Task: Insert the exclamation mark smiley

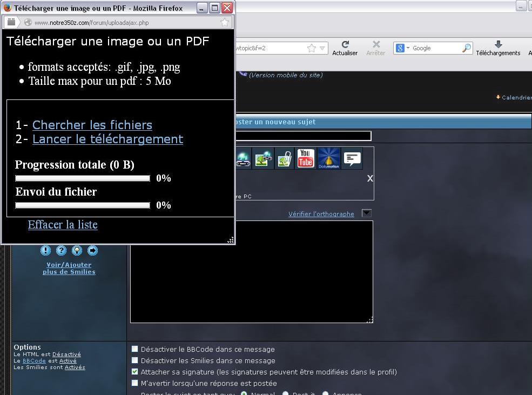Action: (45, 250)
